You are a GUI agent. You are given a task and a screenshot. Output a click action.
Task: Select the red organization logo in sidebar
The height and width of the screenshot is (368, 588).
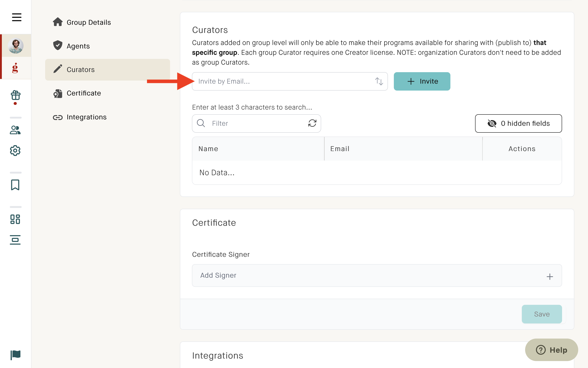[15, 68]
